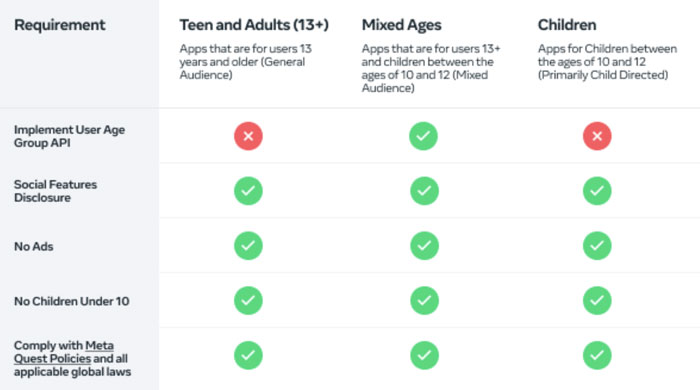This screenshot has width=700, height=390.
Task: Click red X for Children User Age API
Action: point(597,136)
